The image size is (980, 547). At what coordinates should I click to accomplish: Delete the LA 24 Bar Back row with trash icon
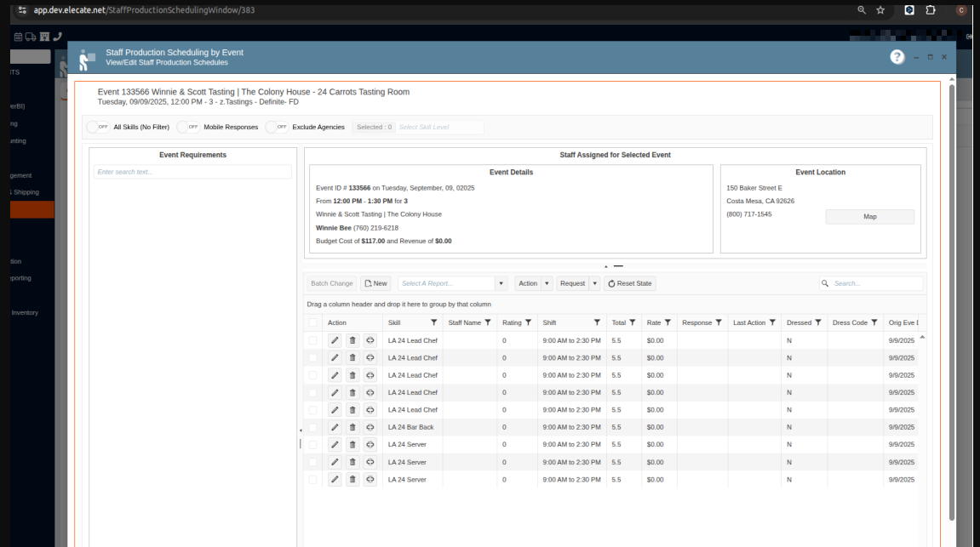352,427
